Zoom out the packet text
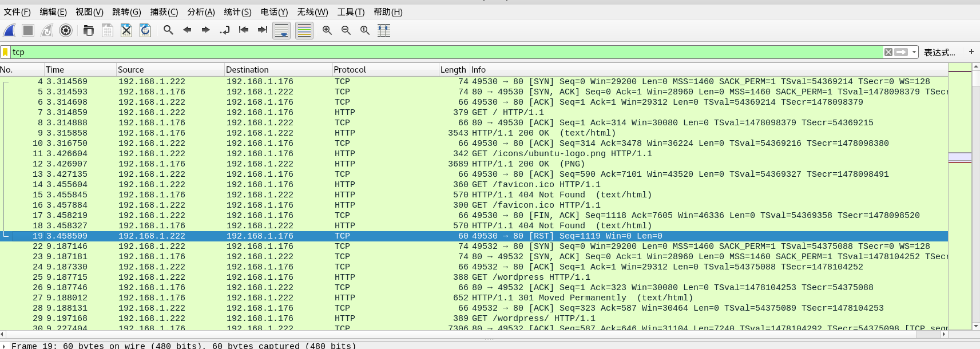The height and width of the screenshot is (349, 980). coord(346,30)
